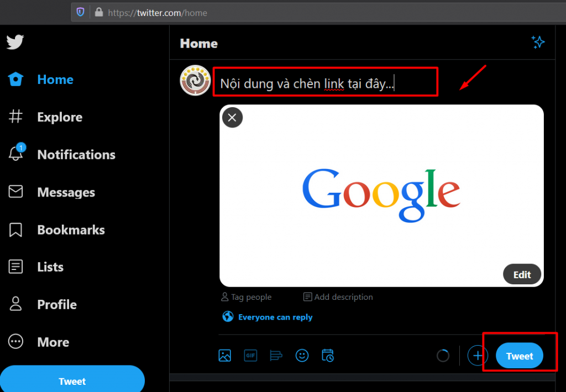Image resolution: width=566 pixels, height=392 pixels.
Task: Click the Home heading above the composer
Action: [199, 43]
